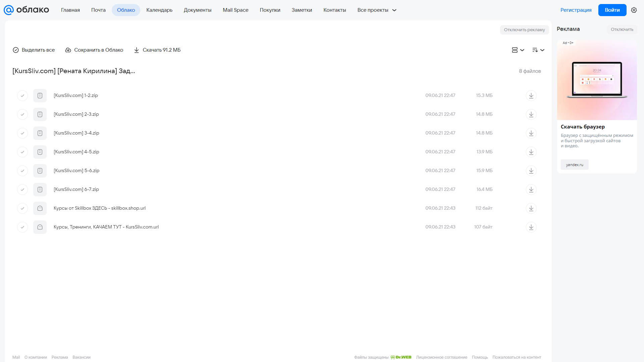This screenshot has height=362, width=644.
Task: Expand the sort order dropdown
Action: coord(538,50)
